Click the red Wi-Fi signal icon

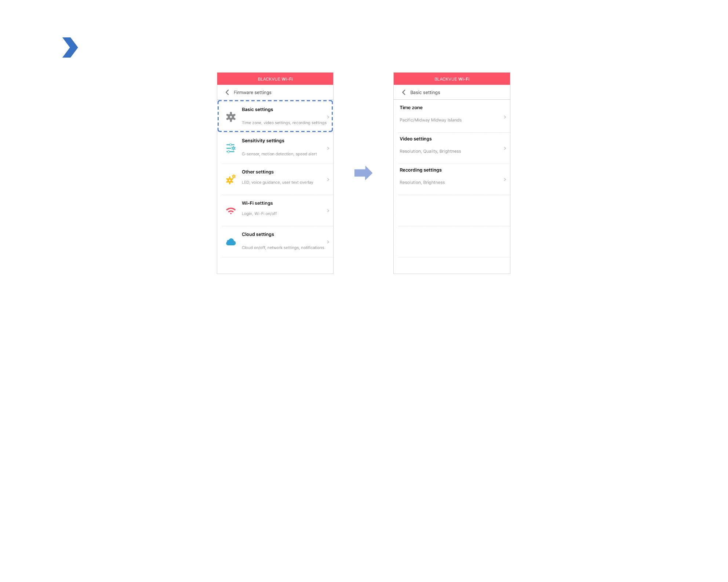pos(231,211)
